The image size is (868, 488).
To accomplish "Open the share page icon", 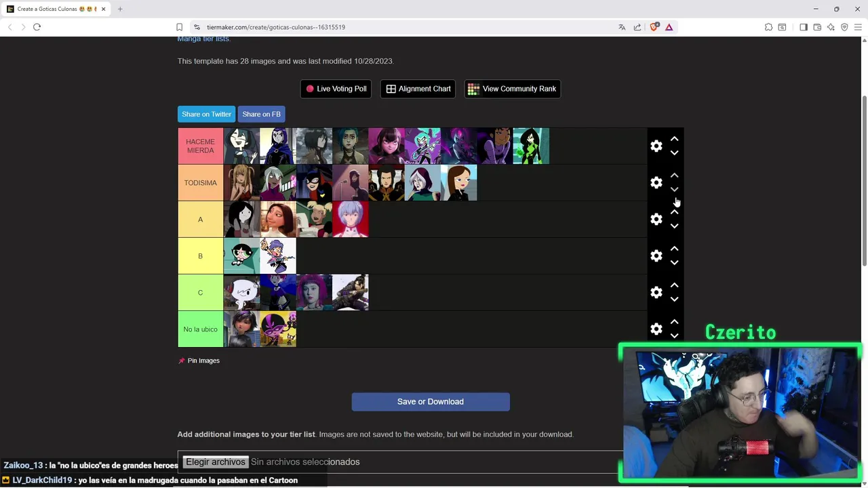I will [x=637, y=27].
